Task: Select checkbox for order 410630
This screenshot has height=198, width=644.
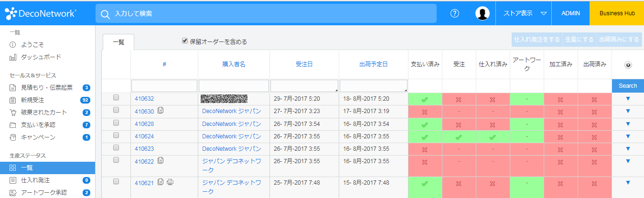Action: click(x=116, y=110)
